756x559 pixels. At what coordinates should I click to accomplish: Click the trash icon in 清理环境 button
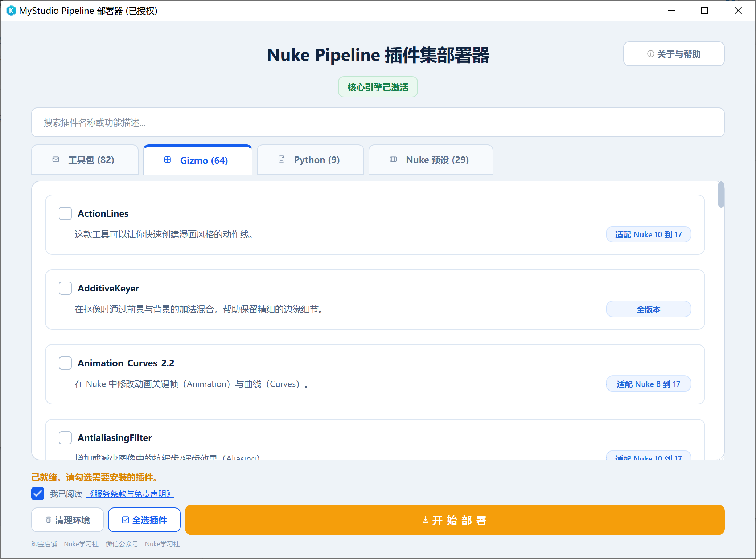tap(49, 520)
